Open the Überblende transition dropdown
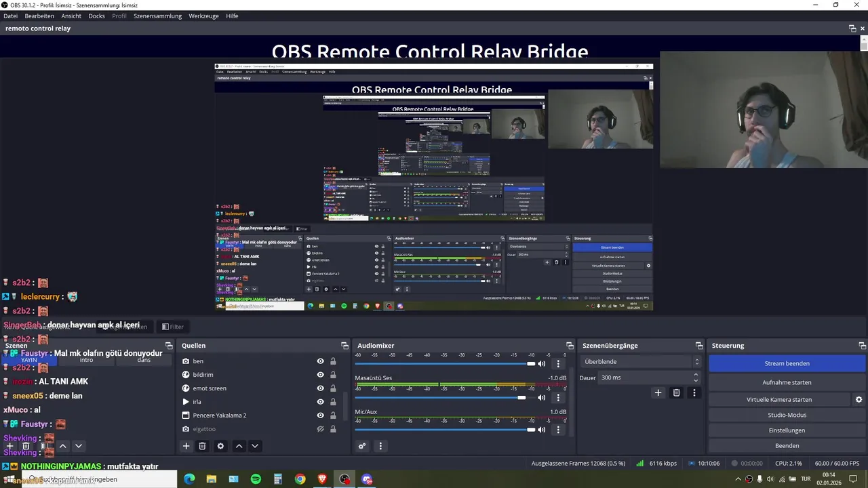 641,362
